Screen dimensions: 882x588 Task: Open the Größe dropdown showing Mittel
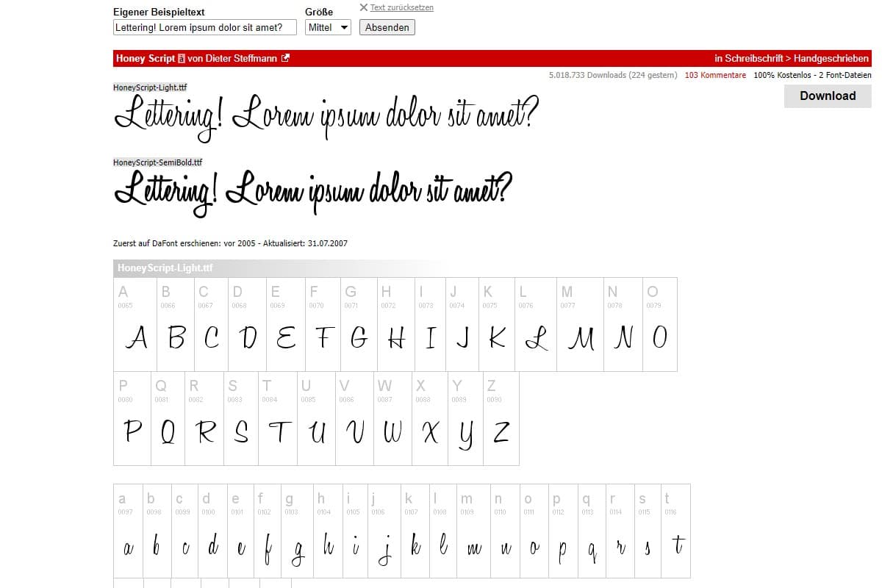(328, 27)
